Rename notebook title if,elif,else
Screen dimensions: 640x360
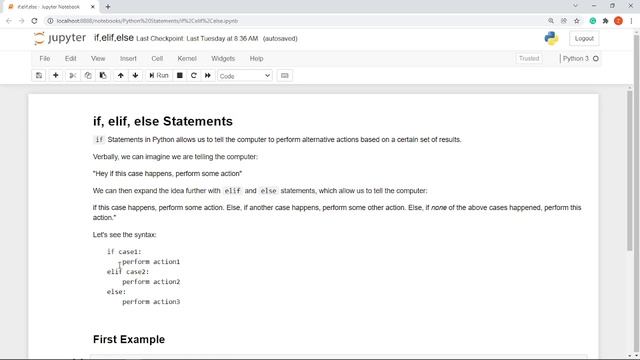tap(114, 38)
